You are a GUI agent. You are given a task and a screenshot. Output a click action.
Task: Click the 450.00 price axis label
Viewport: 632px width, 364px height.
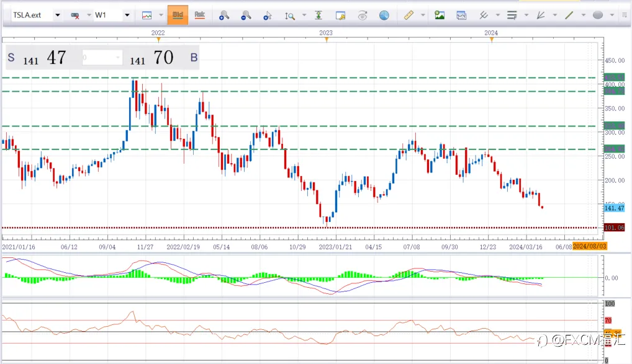[615, 60]
